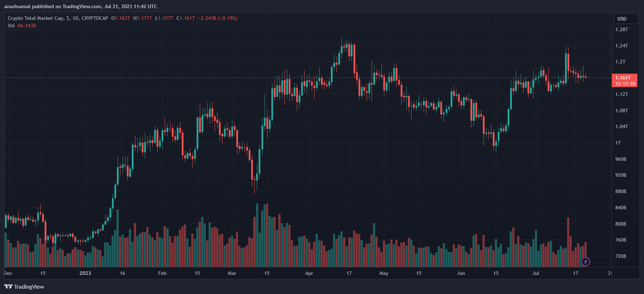Viewport: 644px width, 294px height.
Task: Click the Dec label on time axis
Action: point(8,273)
